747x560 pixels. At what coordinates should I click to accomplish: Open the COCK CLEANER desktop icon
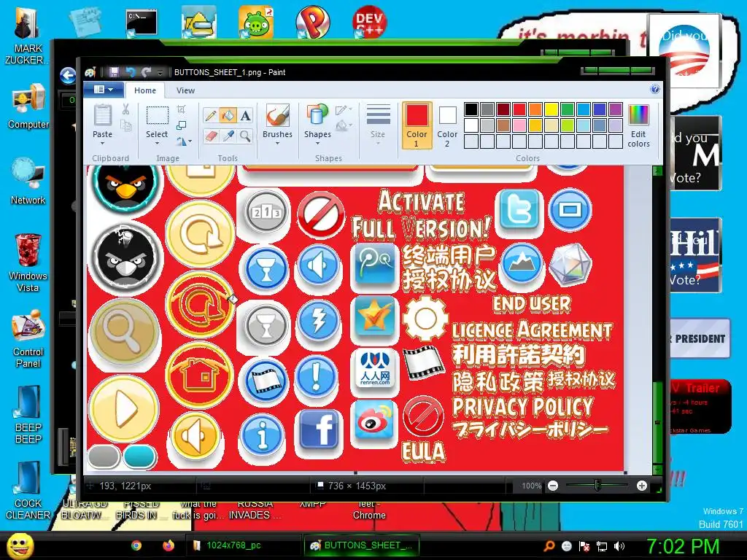pyautogui.click(x=28, y=491)
